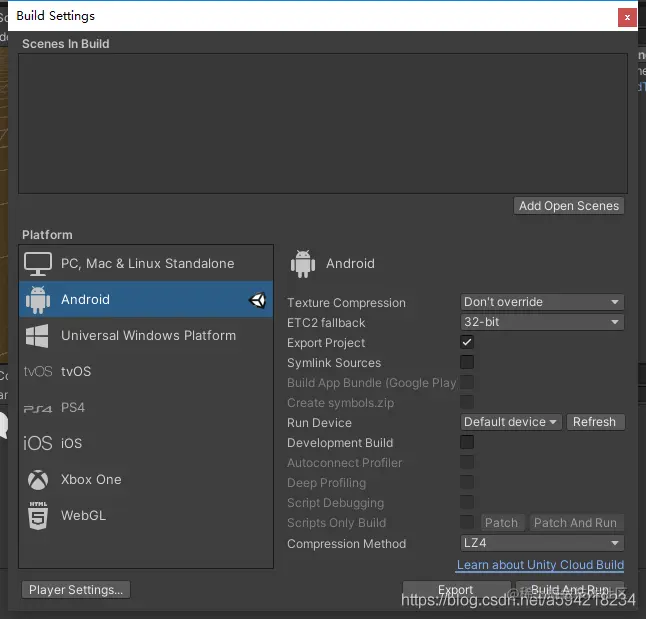Select the PS4 platform label

click(x=73, y=408)
